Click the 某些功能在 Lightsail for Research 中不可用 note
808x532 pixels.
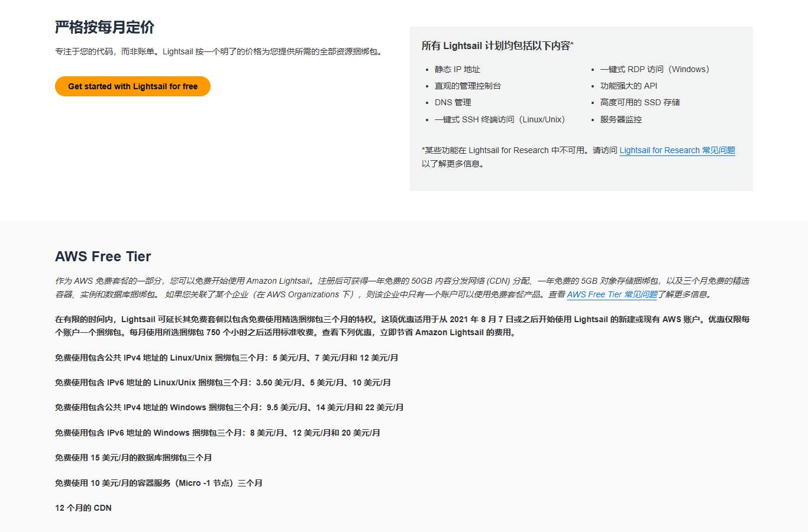[578, 157]
